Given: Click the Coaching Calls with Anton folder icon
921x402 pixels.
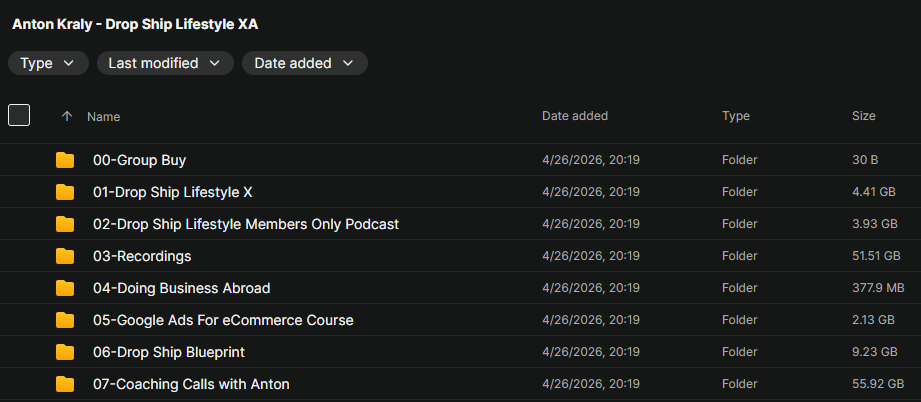Looking at the screenshot, I should tap(65, 384).
